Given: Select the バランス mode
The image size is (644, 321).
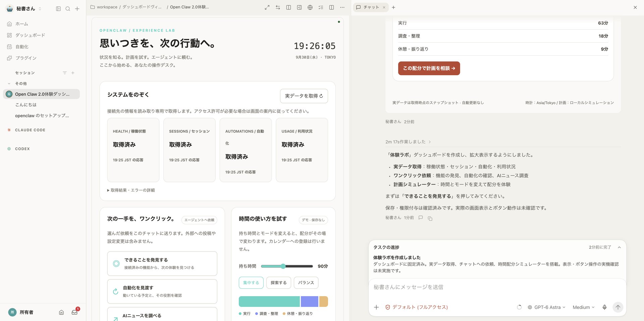Looking at the screenshot, I should coord(306,283).
